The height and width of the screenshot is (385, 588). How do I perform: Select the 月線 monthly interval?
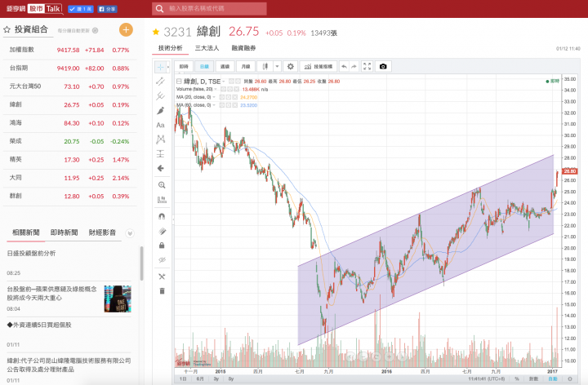tap(246, 67)
